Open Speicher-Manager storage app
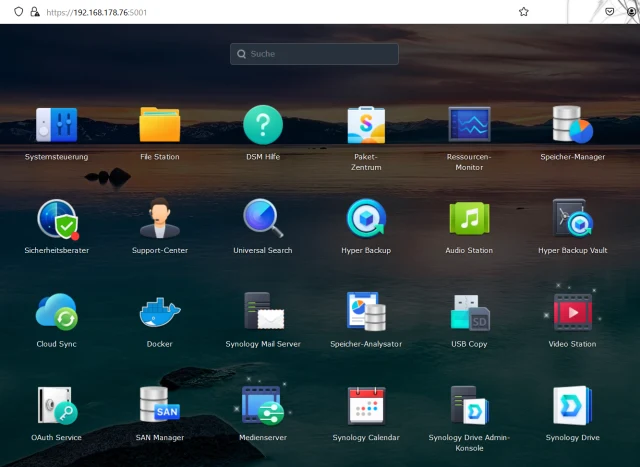The width and height of the screenshot is (640, 467). (572, 126)
